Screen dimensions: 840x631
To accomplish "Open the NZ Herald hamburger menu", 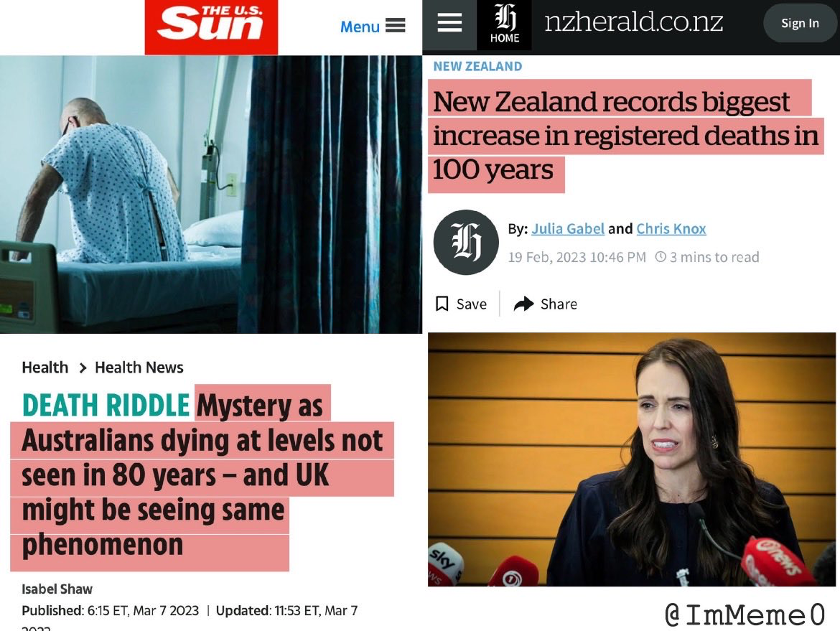I will (449, 23).
